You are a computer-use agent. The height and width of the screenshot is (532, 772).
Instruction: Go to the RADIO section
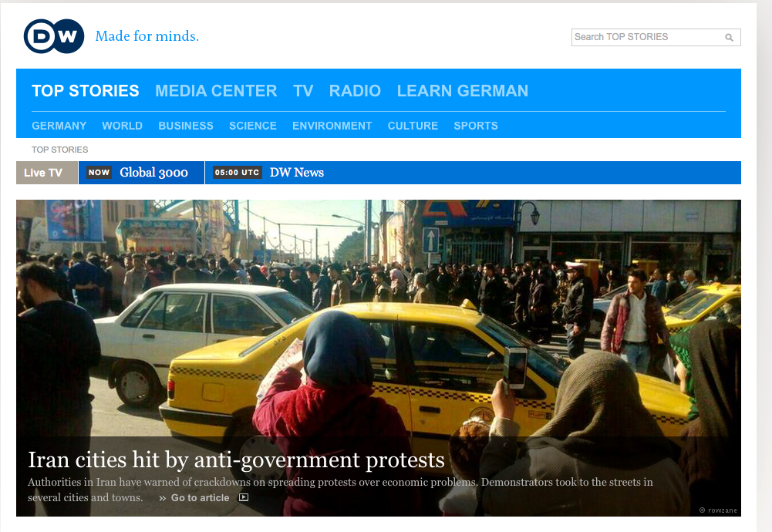pos(355,90)
